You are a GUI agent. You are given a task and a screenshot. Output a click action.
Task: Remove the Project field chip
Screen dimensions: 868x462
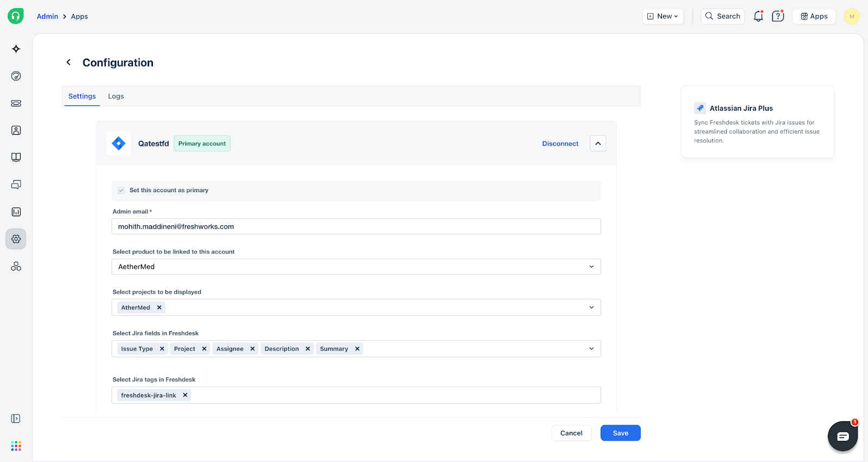click(x=204, y=349)
